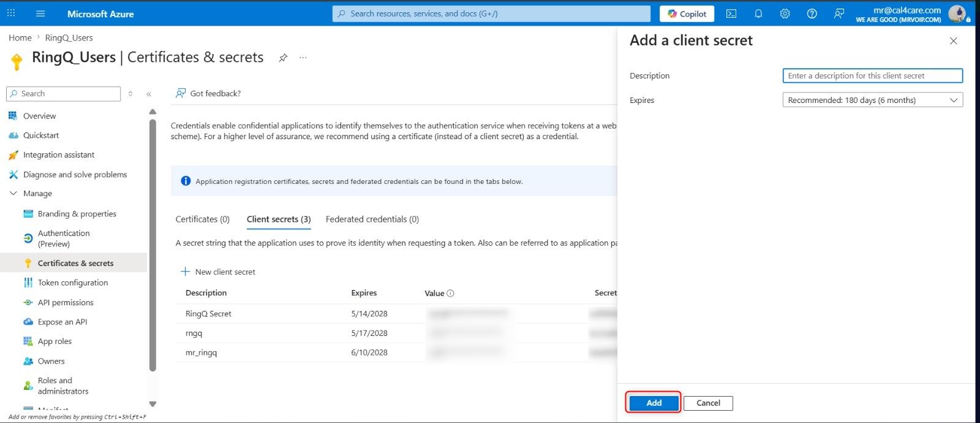Click the Overview grid icon

tap(13, 116)
